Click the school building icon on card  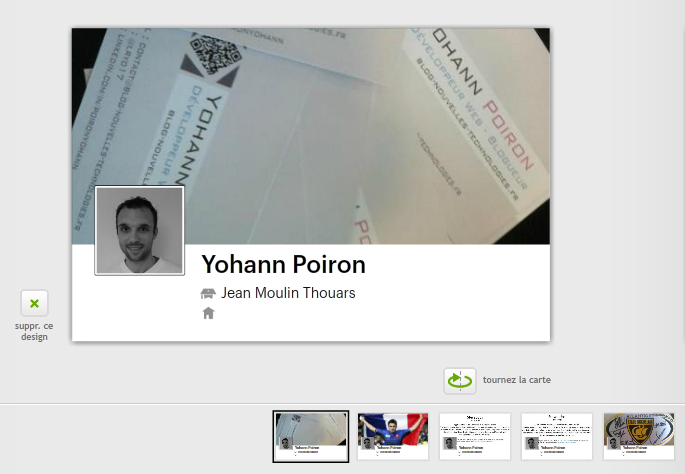(208, 294)
